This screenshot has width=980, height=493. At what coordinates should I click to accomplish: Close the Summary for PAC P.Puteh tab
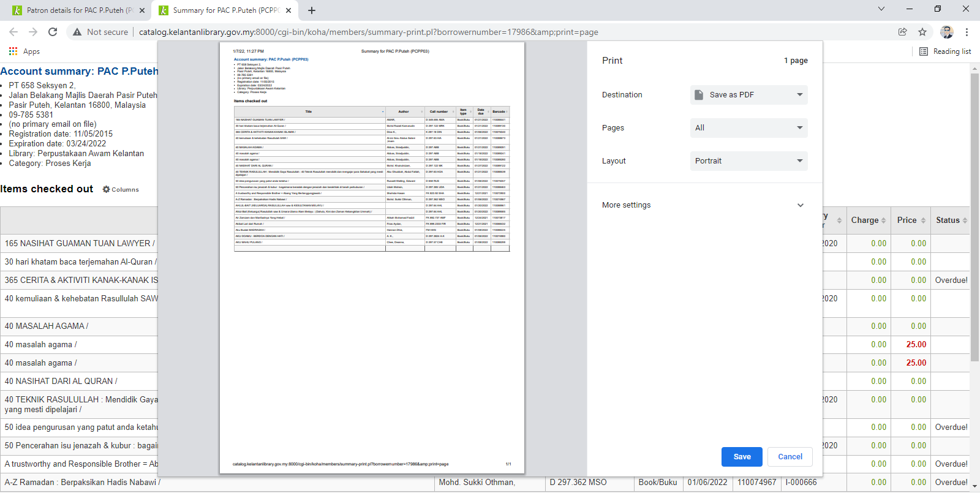[288, 10]
